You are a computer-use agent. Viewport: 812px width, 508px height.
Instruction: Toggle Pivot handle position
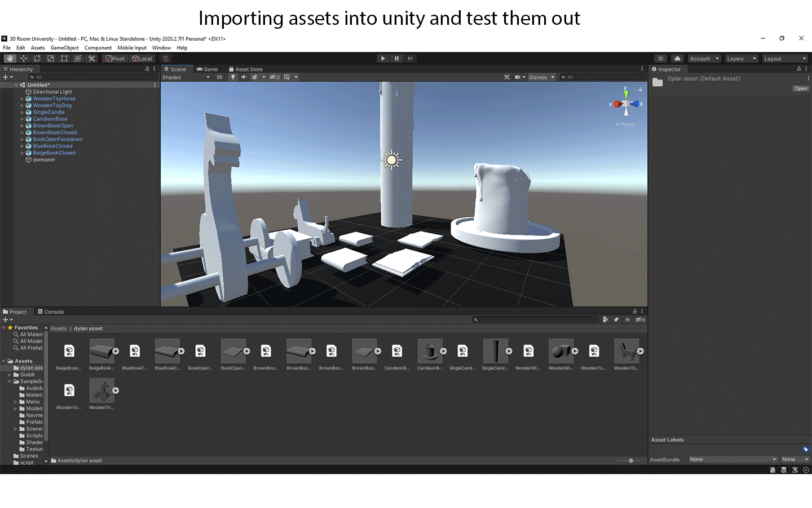pyautogui.click(x=115, y=59)
